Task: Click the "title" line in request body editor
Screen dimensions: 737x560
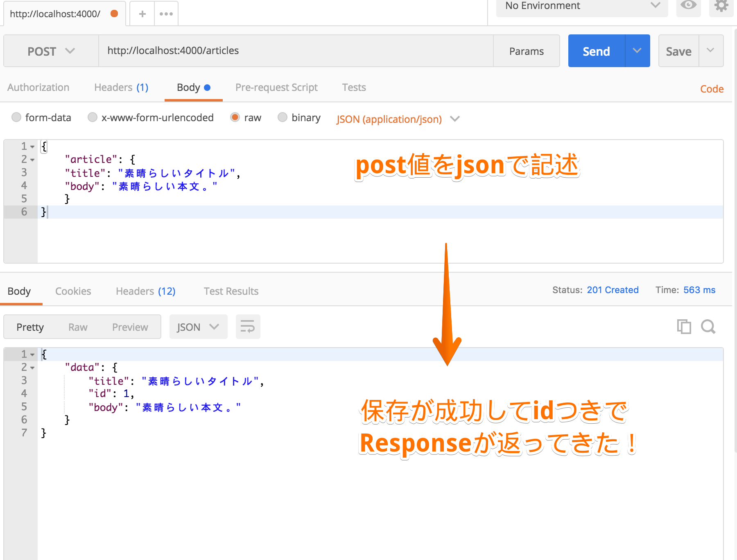Action: [152, 173]
